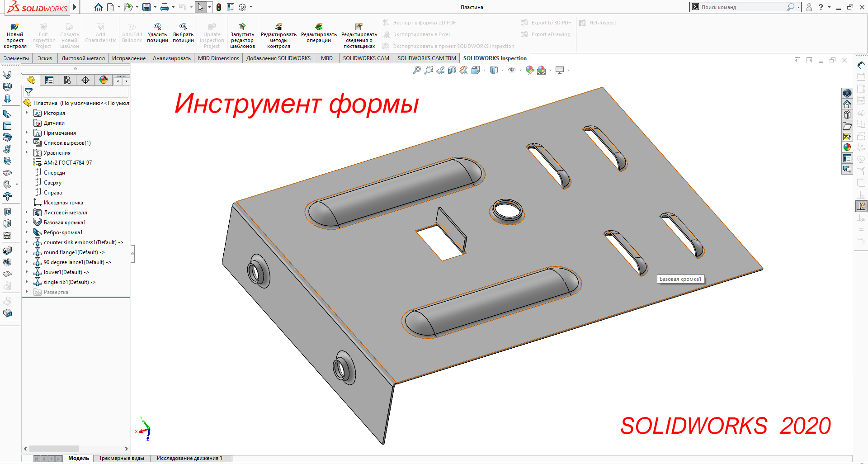Open the DimXpertManager crosshair tab

coord(85,80)
